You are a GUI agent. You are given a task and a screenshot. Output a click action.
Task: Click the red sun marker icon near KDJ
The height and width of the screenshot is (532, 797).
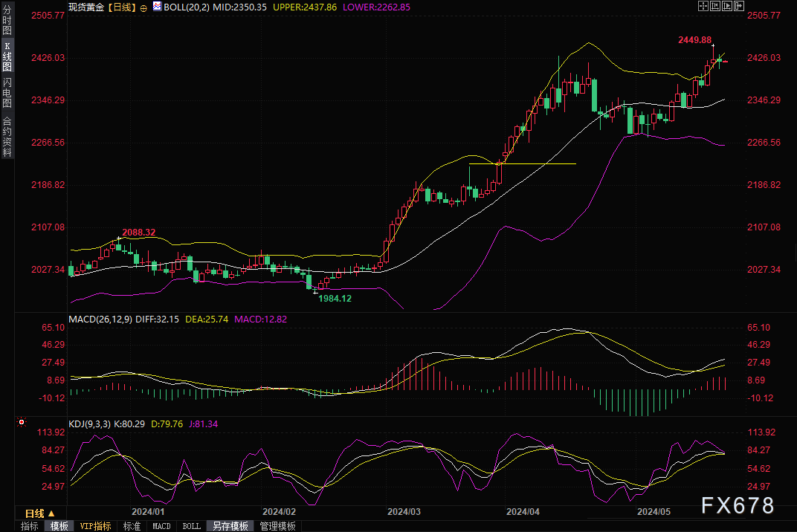(x=22, y=423)
